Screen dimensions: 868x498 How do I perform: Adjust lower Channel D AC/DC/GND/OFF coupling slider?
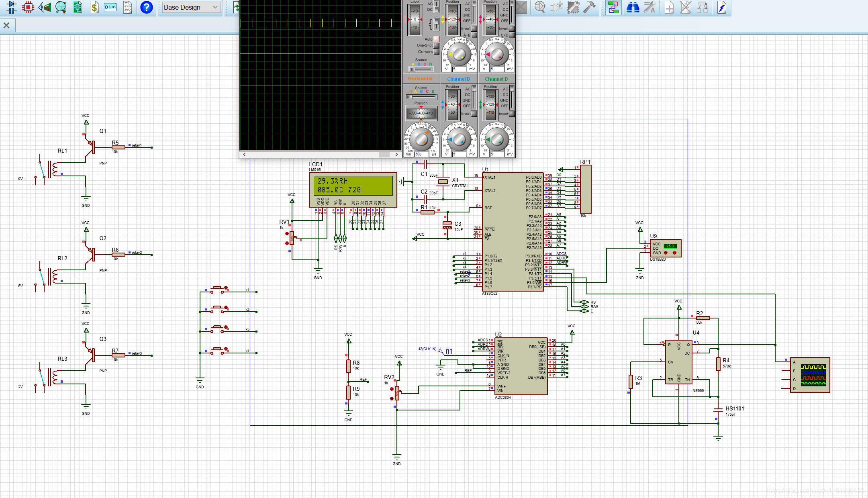[512, 98]
